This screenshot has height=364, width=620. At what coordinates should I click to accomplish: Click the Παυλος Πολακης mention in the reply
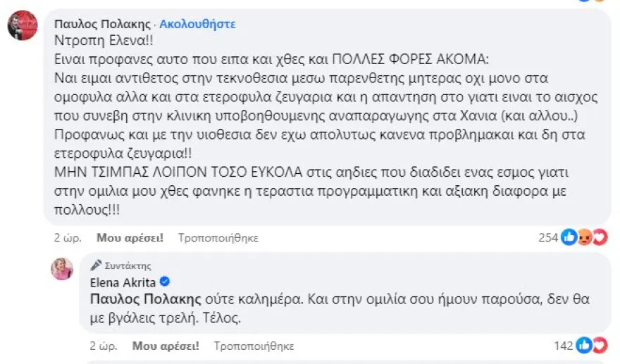coord(144,299)
